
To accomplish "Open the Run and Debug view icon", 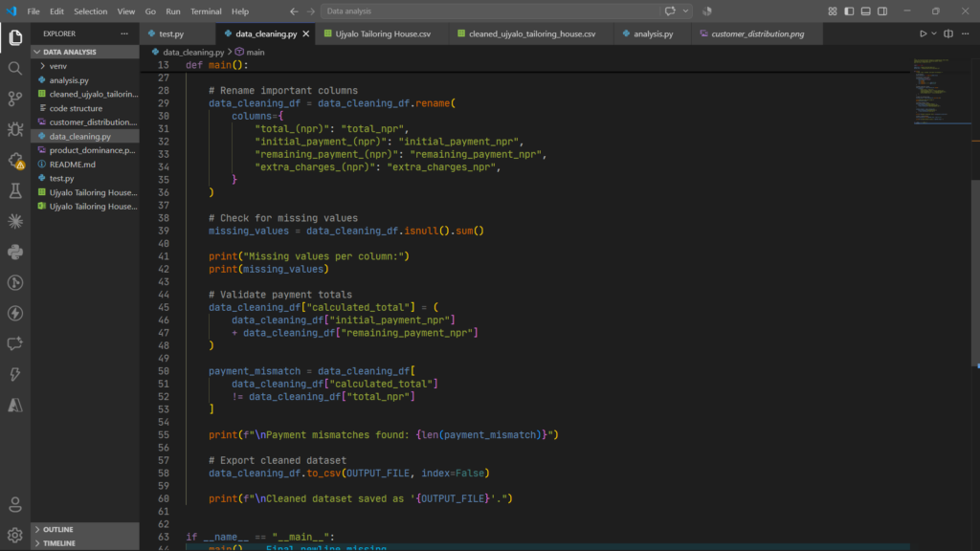I will pyautogui.click(x=15, y=129).
